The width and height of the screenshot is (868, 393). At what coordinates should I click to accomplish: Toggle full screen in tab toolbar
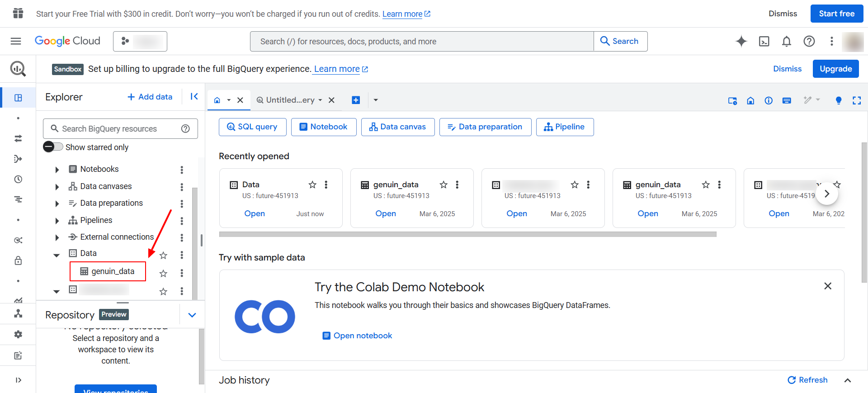click(x=857, y=100)
